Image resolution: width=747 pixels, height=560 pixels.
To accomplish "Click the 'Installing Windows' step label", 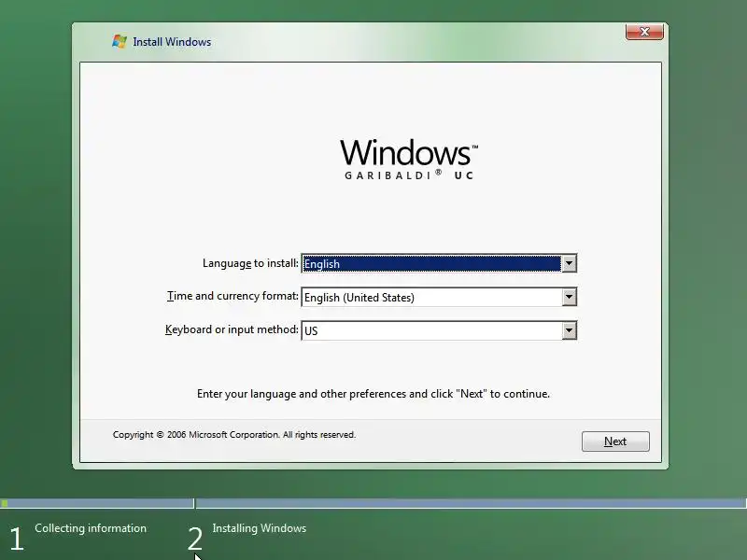I will click(x=260, y=528).
